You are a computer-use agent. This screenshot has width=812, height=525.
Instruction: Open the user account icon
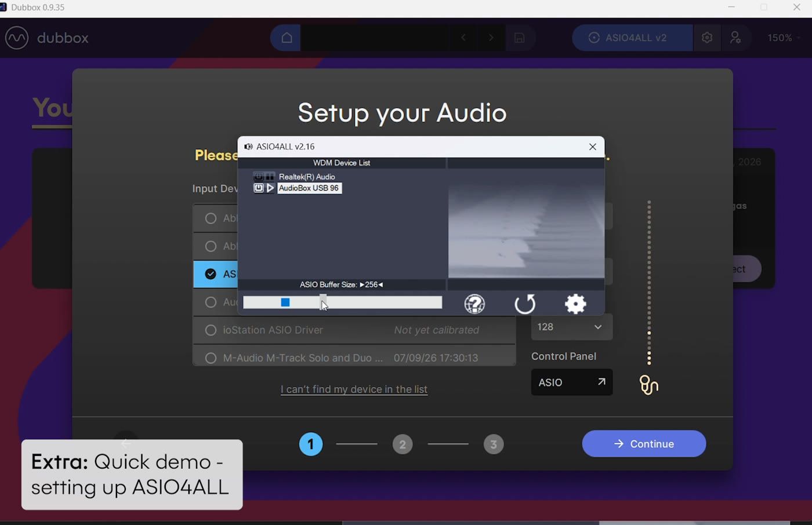(x=735, y=38)
